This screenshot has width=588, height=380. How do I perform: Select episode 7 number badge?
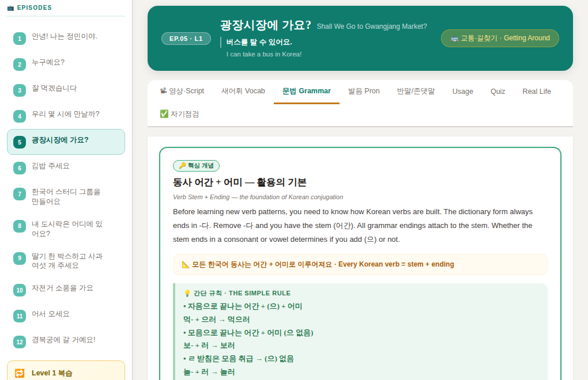click(x=20, y=194)
